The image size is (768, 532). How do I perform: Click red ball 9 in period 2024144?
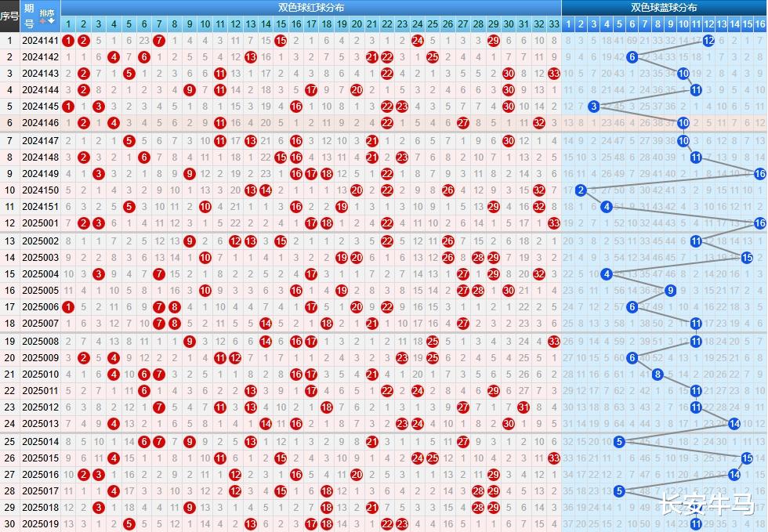189,90
